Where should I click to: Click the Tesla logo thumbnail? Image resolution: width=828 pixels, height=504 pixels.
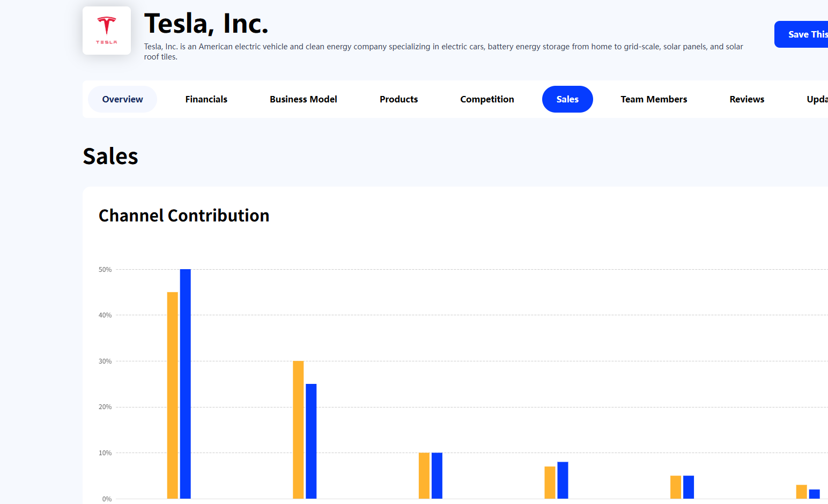(x=107, y=31)
